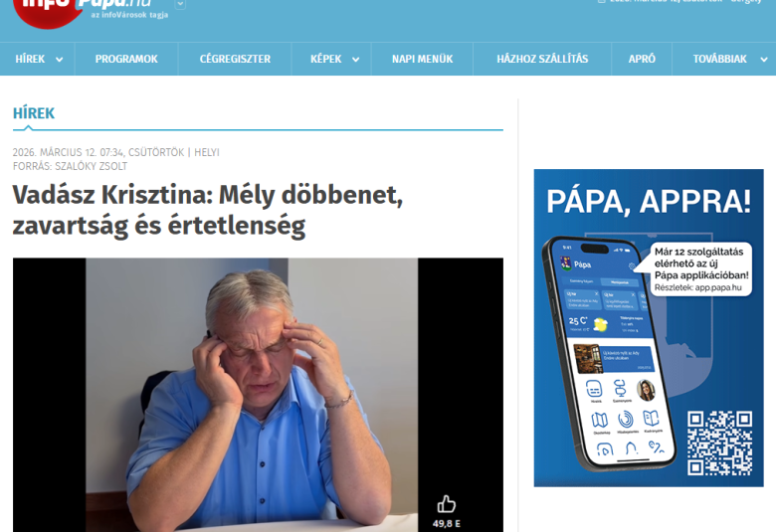Open HÁZHOZ SZÁLLÍTÁS section
776x532 pixels.
[542, 59]
